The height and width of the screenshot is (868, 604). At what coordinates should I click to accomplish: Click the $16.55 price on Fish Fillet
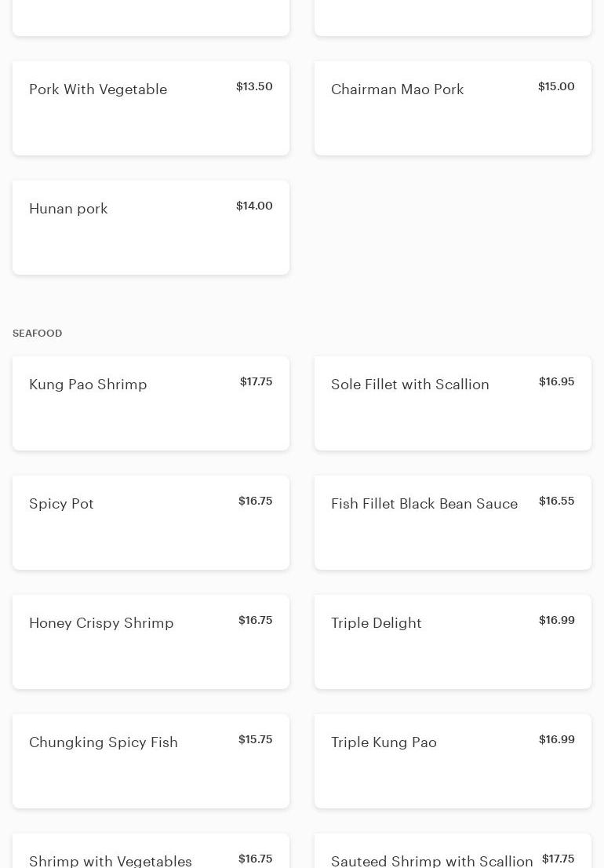tap(556, 501)
